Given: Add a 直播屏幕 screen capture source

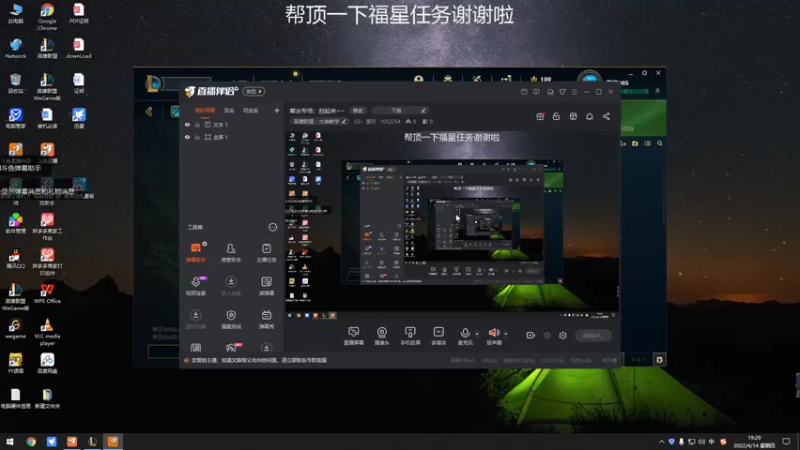Looking at the screenshot, I should pyautogui.click(x=354, y=336).
